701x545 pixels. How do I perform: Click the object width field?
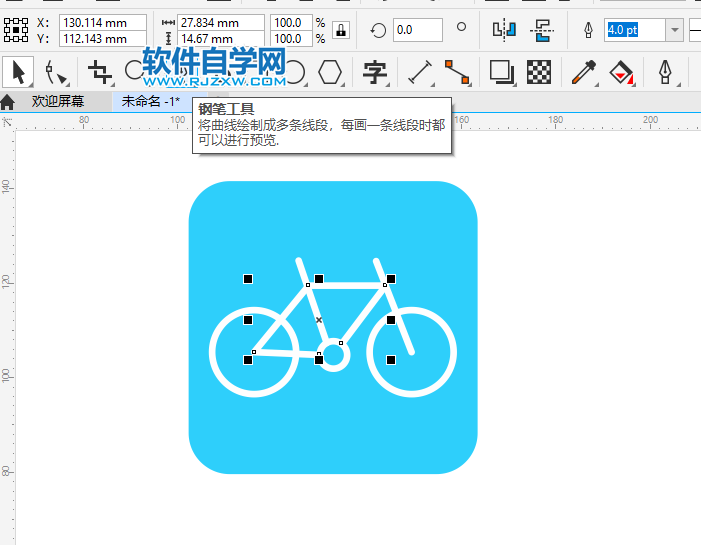coord(221,22)
